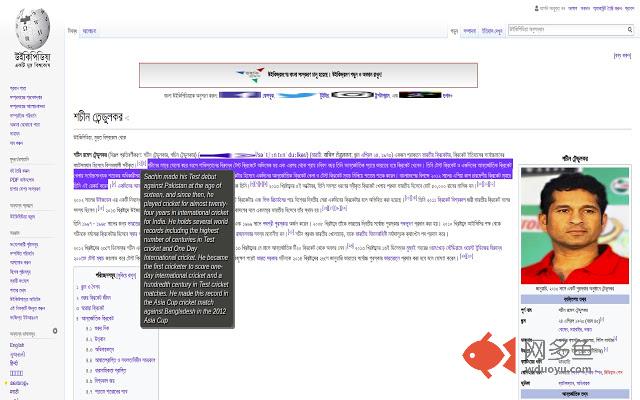640x400 pixels.
Task: Open the অ্যাকাউন্ট তৈরি করুন (create account) link
Action: 607,8
